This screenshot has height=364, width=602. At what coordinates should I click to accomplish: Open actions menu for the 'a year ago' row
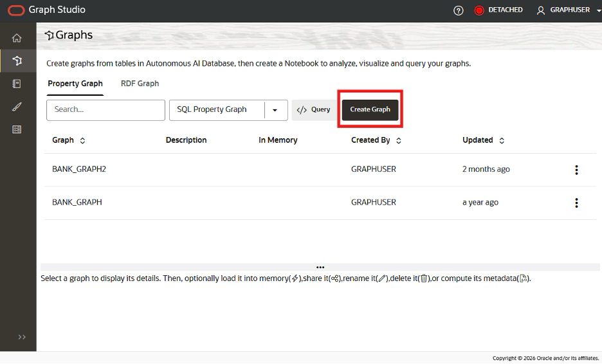pos(576,203)
